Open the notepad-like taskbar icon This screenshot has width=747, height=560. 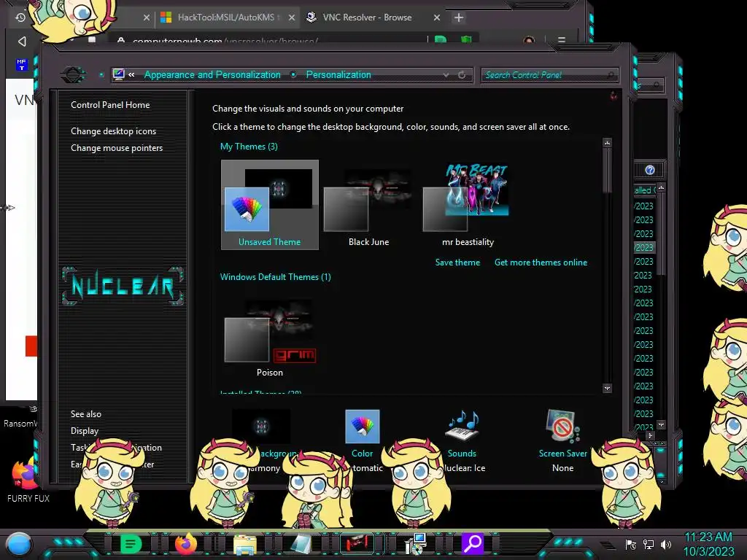click(301, 544)
